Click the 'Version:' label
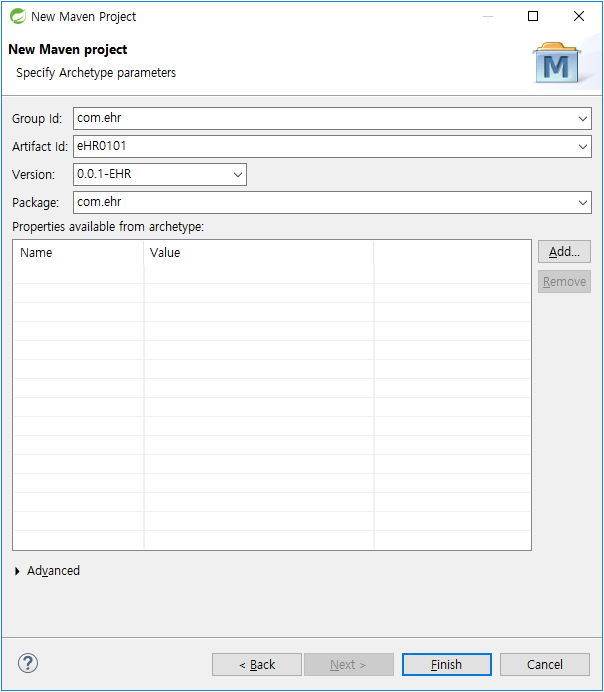Viewport: 604px width, 692px height. tap(34, 175)
